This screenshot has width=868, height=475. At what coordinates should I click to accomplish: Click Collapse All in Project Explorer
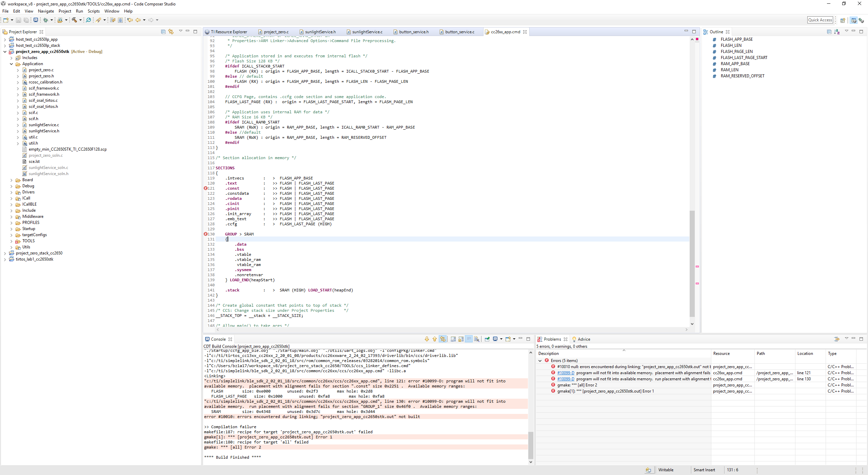coord(163,32)
